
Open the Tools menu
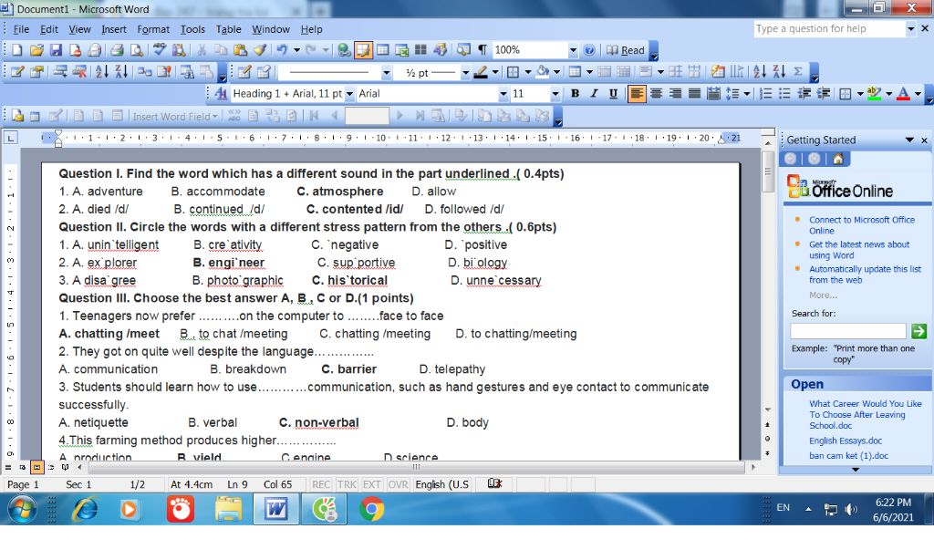point(192,29)
